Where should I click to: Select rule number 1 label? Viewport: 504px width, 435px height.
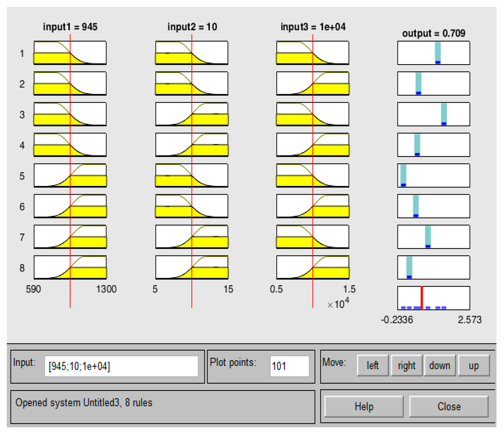22,53
